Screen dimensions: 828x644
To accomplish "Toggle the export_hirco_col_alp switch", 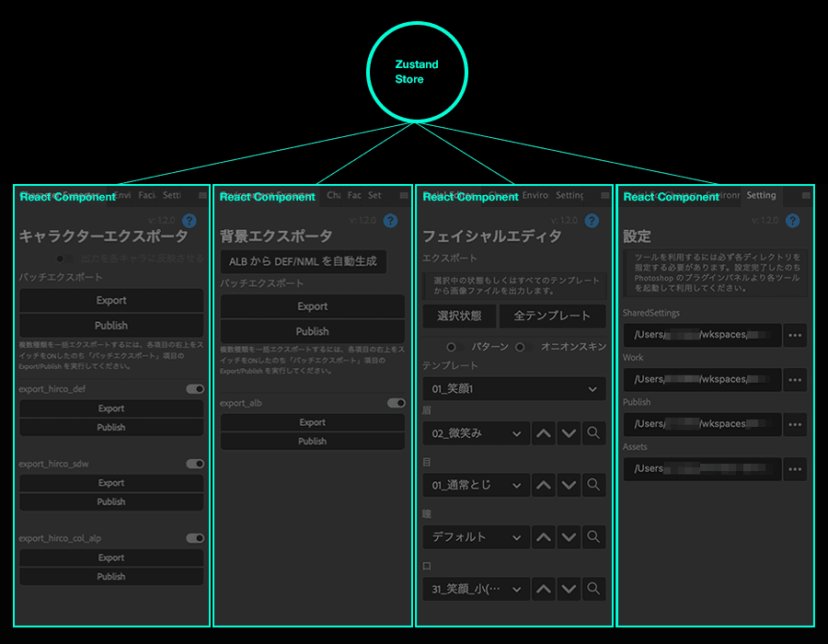I will click(x=195, y=538).
